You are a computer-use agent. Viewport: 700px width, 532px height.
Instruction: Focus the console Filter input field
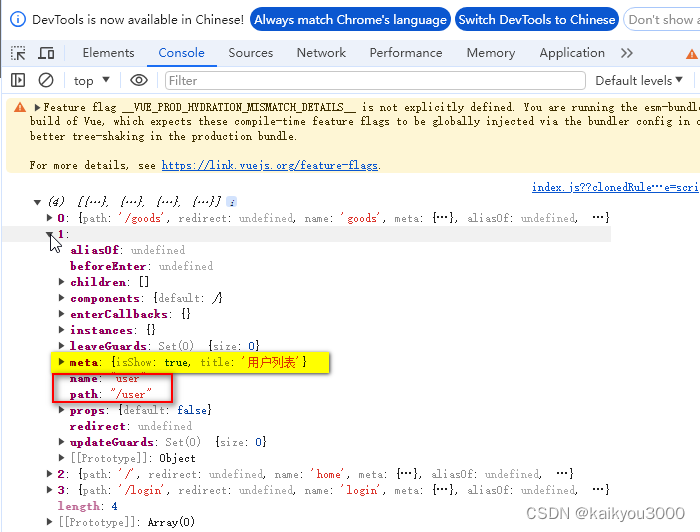[375, 80]
